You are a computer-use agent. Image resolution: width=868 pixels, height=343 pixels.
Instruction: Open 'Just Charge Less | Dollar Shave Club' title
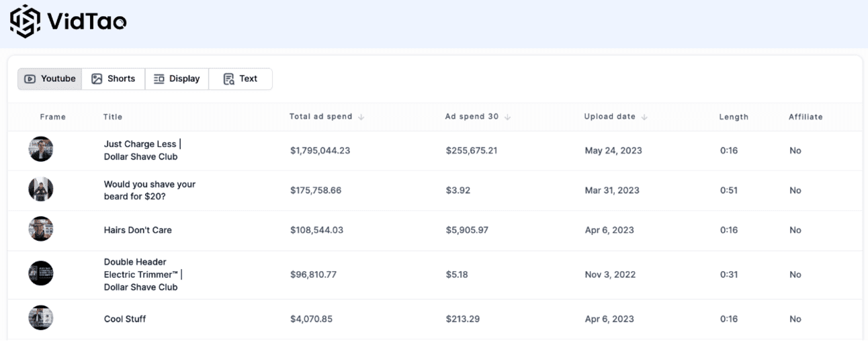coord(142,150)
